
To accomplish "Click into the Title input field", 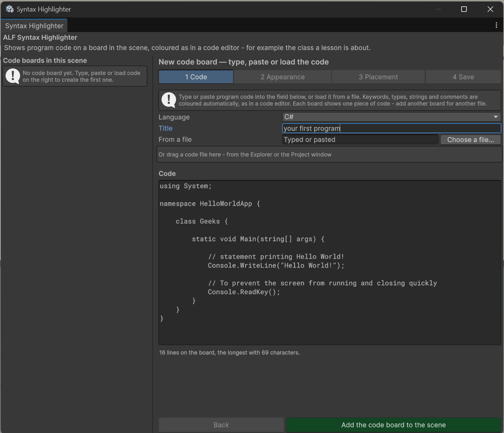I will [x=392, y=128].
